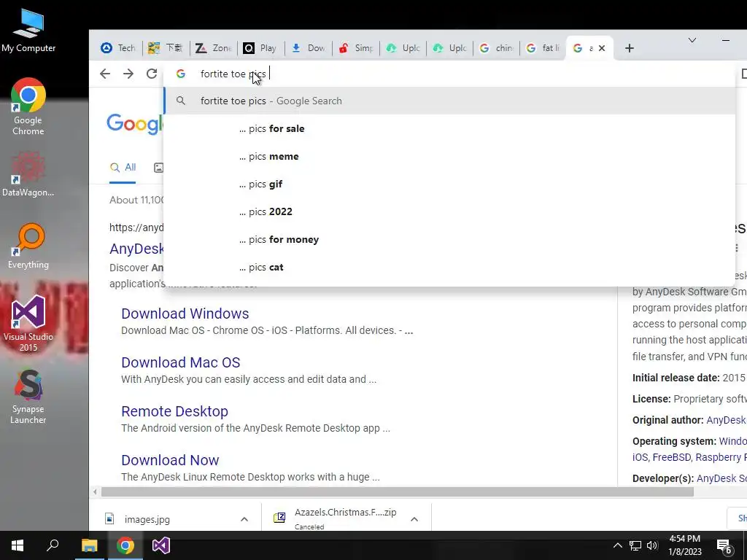Switch to the tab with Chinese title

[x=166, y=48]
